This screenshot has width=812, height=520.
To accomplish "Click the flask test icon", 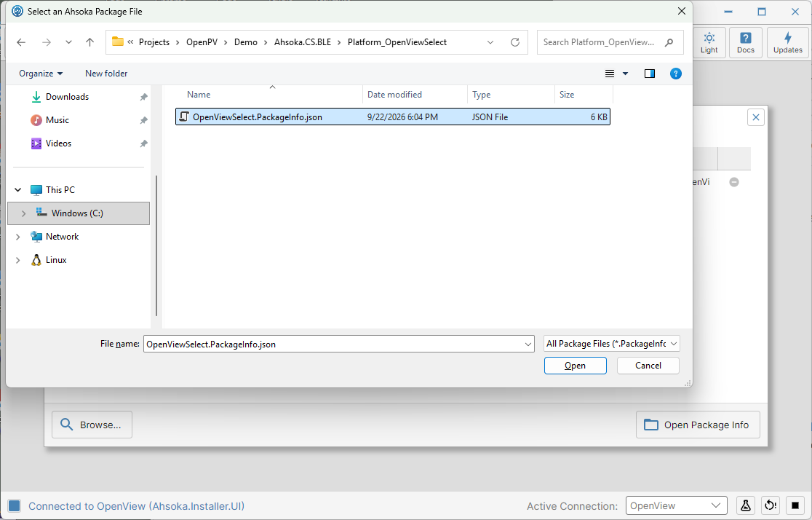I will [x=745, y=505].
